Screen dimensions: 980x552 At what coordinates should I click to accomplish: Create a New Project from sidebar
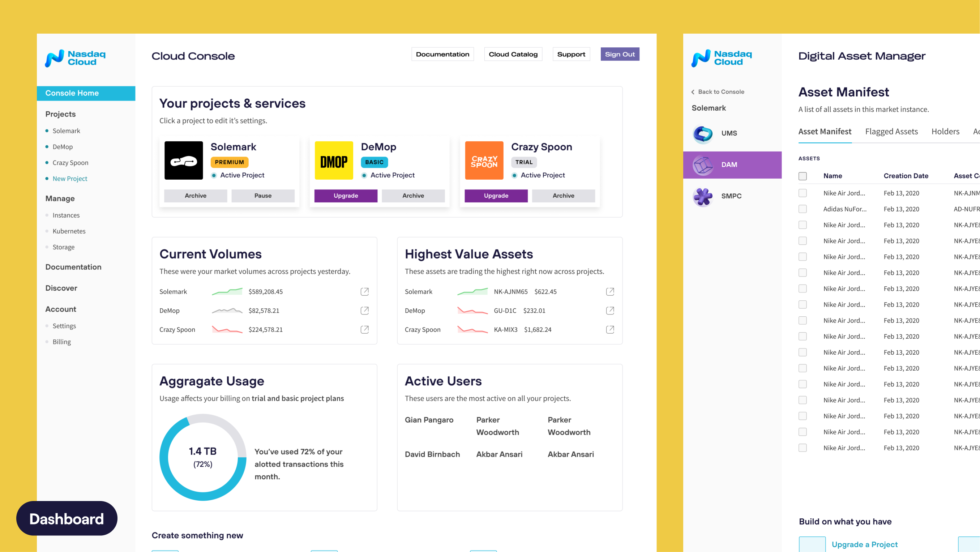(70, 179)
